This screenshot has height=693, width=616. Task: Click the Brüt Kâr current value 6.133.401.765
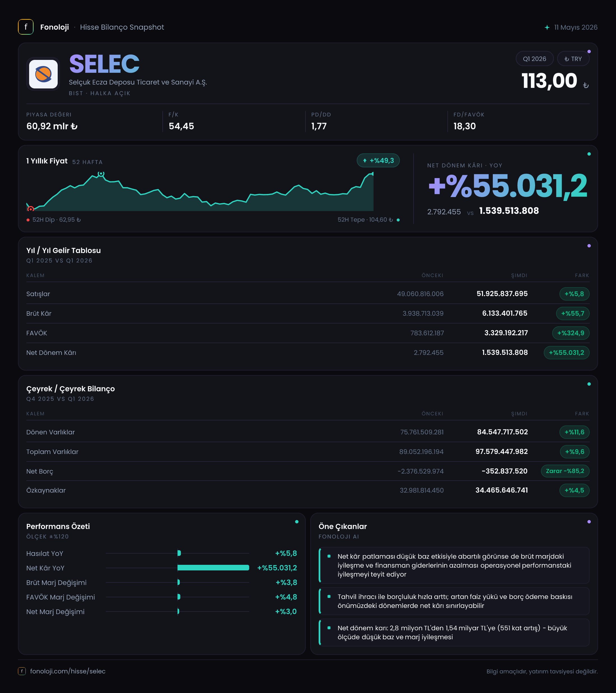[505, 313]
